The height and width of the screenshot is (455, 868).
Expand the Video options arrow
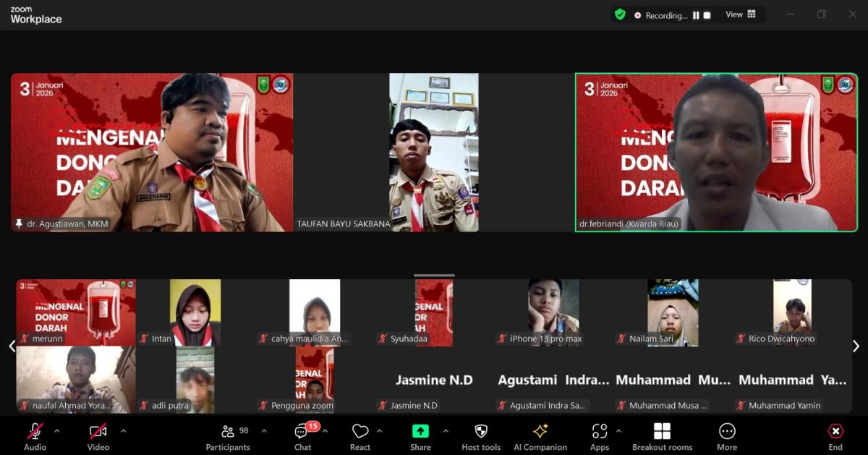click(x=123, y=431)
